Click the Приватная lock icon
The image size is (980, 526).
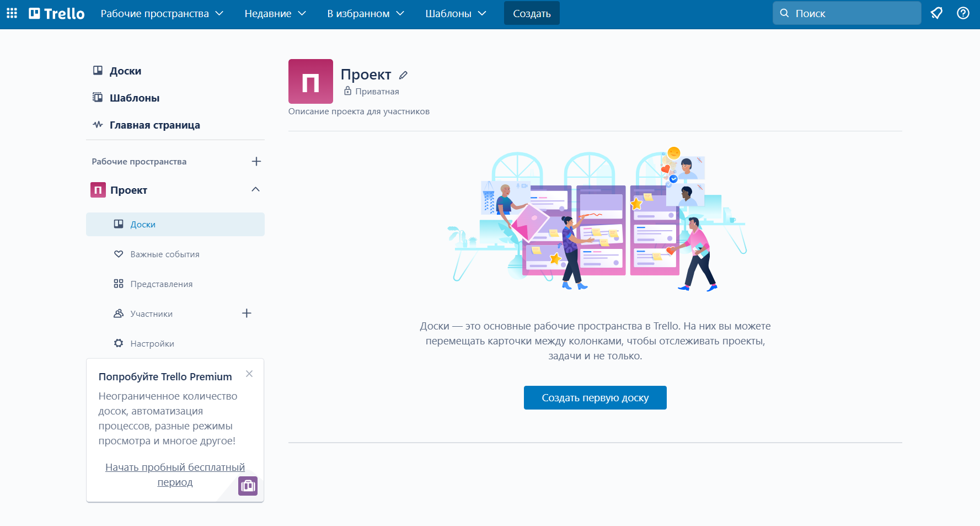click(x=347, y=91)
